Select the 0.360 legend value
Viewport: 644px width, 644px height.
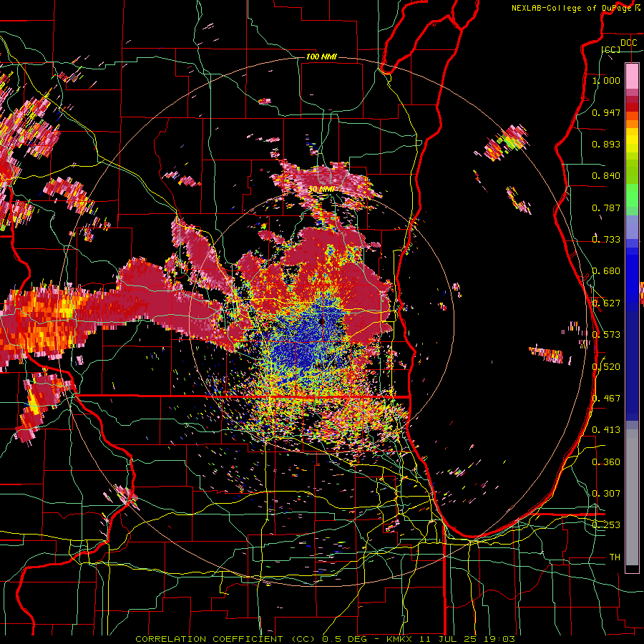tap(606, 462)
